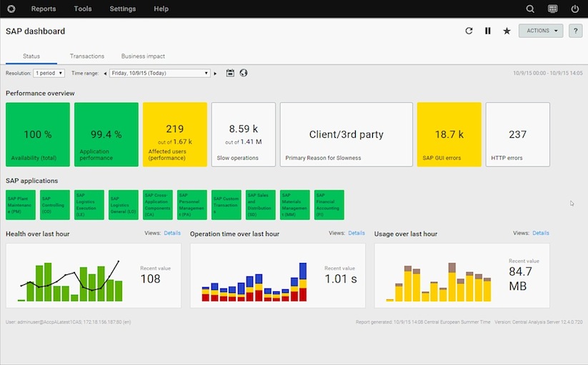Mark dashboard as favorite with star

click(507, 31)
